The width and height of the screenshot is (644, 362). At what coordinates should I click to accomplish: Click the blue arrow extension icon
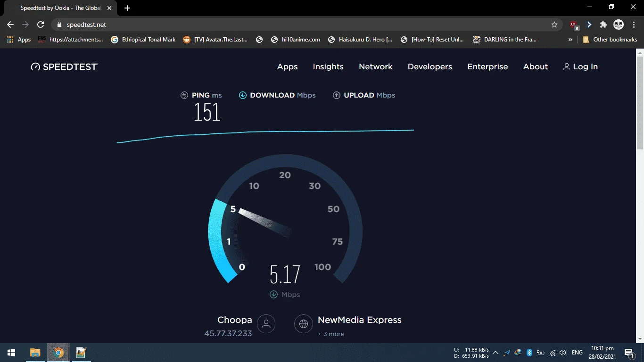coord(589,25)
